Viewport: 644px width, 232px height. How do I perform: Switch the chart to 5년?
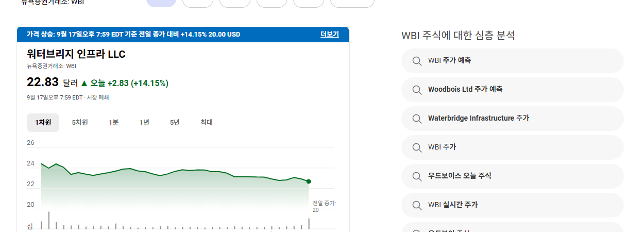[175, 123]
